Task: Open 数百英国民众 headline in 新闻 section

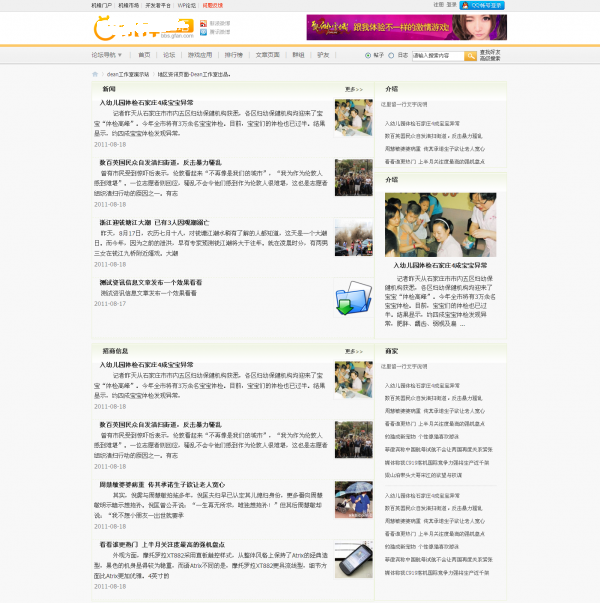Action: 160,163
